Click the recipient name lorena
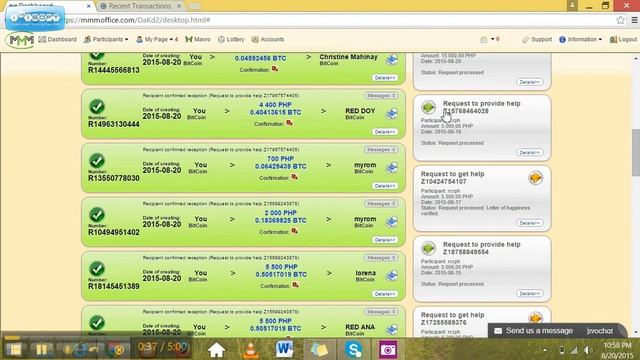640x360 pixels. (365, 273)
